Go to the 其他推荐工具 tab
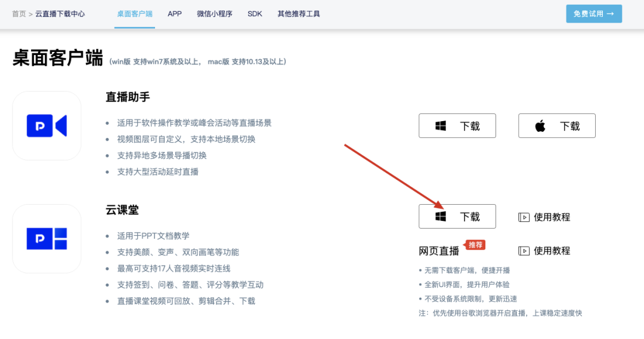This screenshot has width=644, height=339. coord(299,14)
